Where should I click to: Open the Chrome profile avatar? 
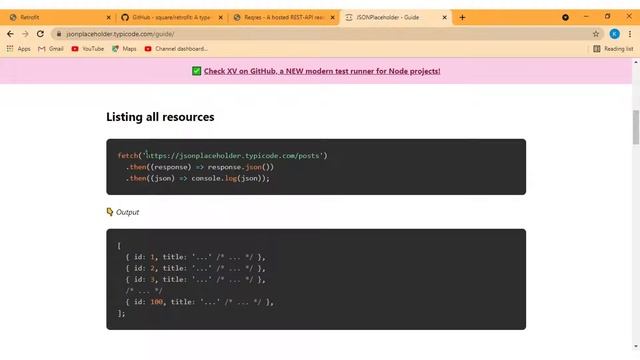(x=615, y=34)
